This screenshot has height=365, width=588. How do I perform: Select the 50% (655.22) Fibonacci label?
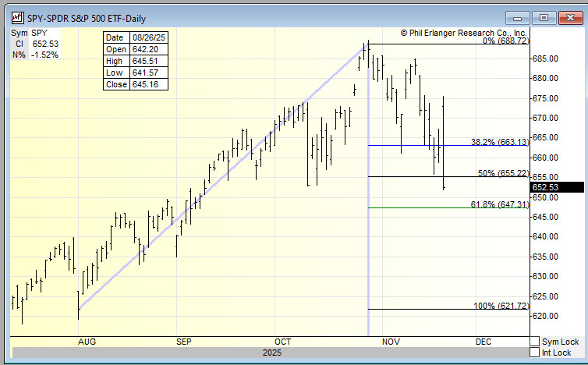(503, 173)
